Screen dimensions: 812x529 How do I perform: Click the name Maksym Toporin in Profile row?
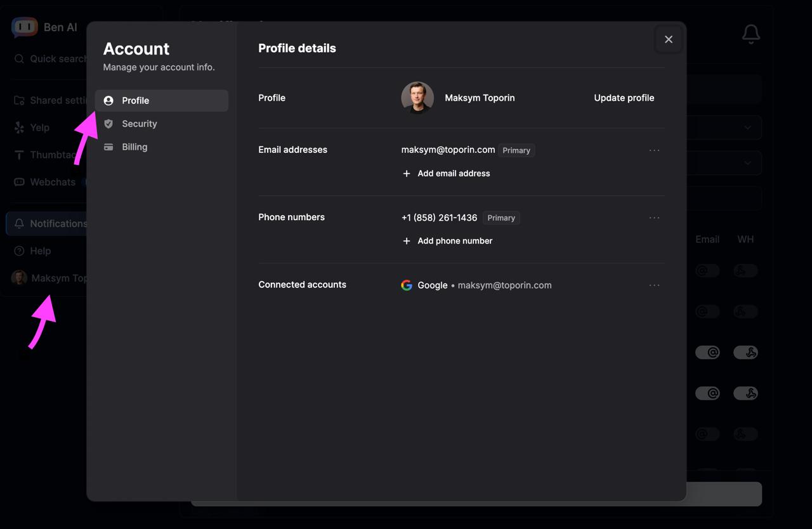pos(480,98)
